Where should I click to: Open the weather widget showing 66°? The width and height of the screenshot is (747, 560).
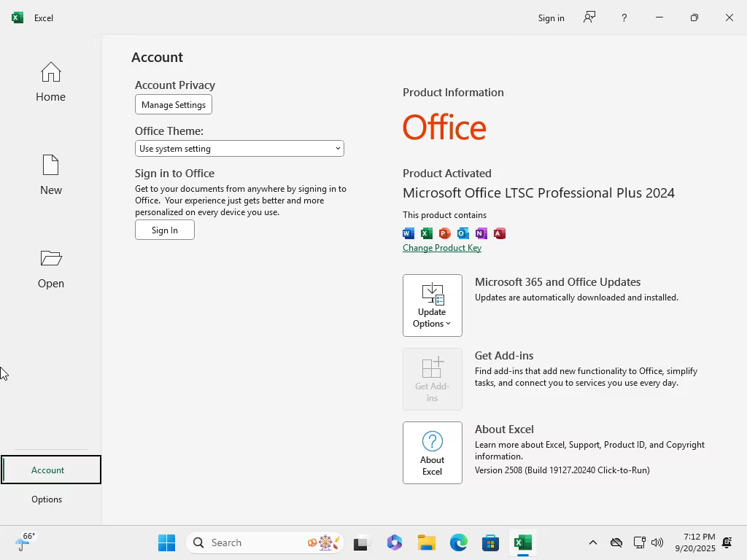(25, 542)
